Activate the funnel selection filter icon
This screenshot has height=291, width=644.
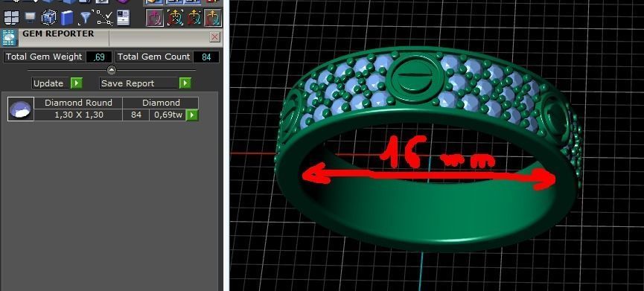tap(85, 18)
